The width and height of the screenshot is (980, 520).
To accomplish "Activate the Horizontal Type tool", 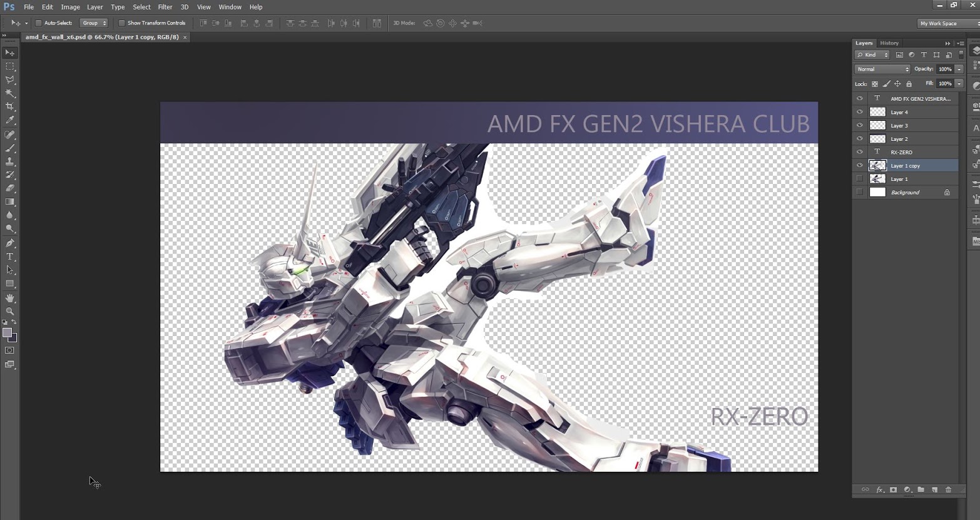I will (x=10, y=257).
